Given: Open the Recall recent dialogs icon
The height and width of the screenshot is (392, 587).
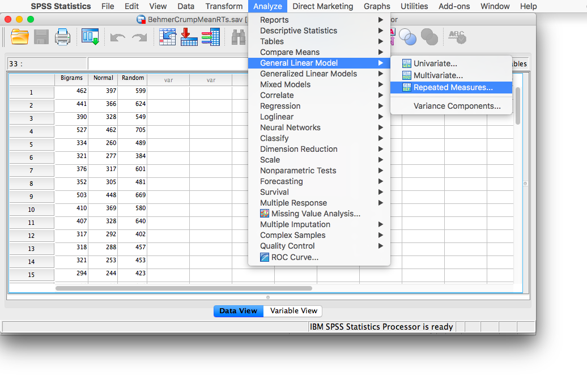Looking at the screenshot, I should (90, 37).
